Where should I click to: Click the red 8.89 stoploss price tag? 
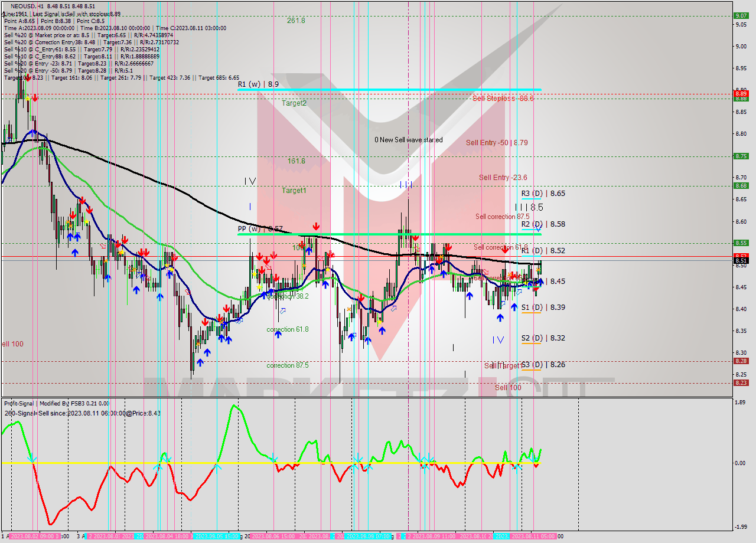[741, 93]
